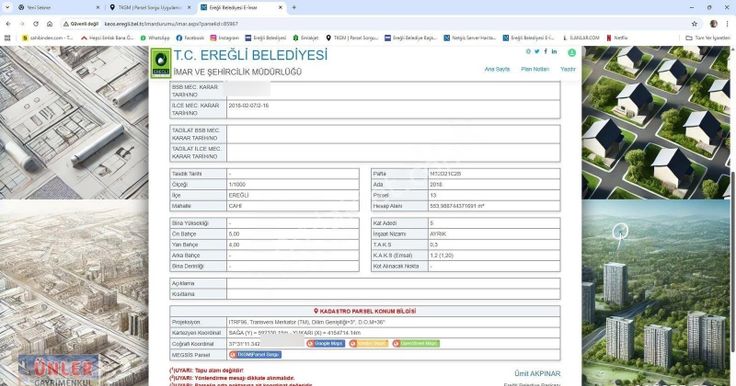Switch to the TKGM Parsel Sorgu tab
Screen dimensions: 736x386
coord(149,8)
